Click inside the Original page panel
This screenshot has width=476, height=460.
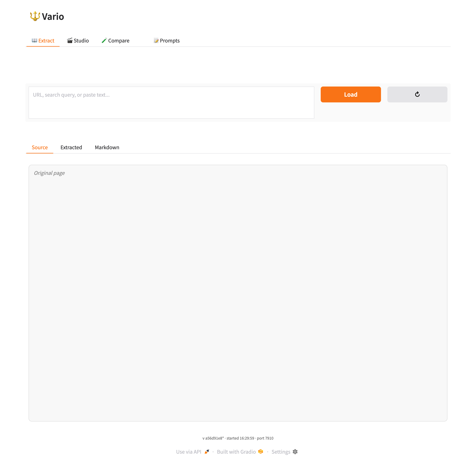click(238, 293)
